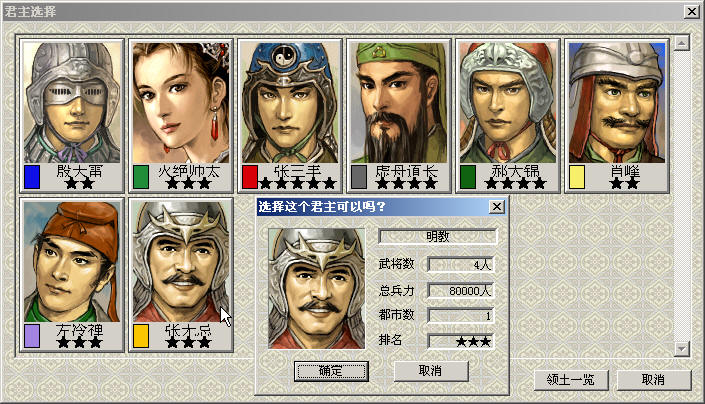Select the 殷大雷 masked helmet portrait

(72, 103)
